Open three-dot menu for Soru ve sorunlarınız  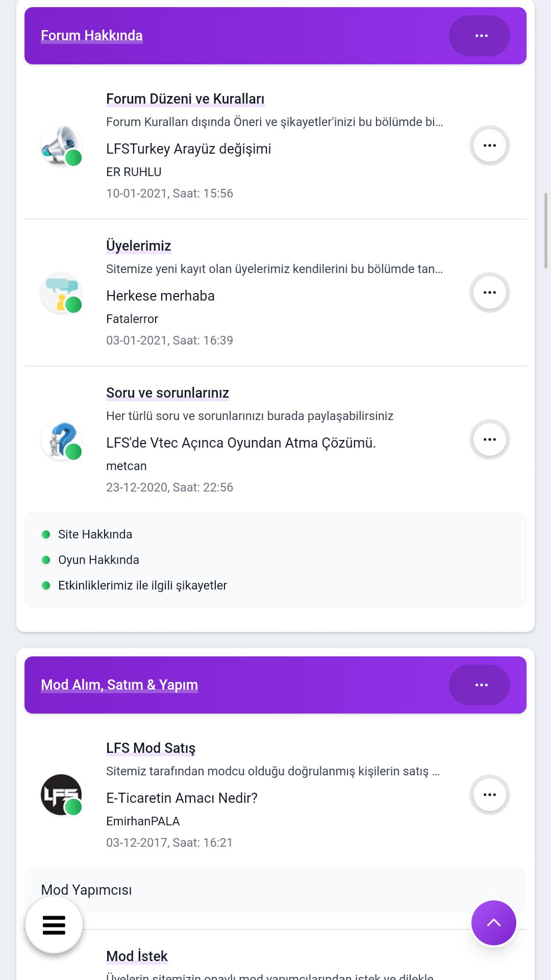[490, 439]
